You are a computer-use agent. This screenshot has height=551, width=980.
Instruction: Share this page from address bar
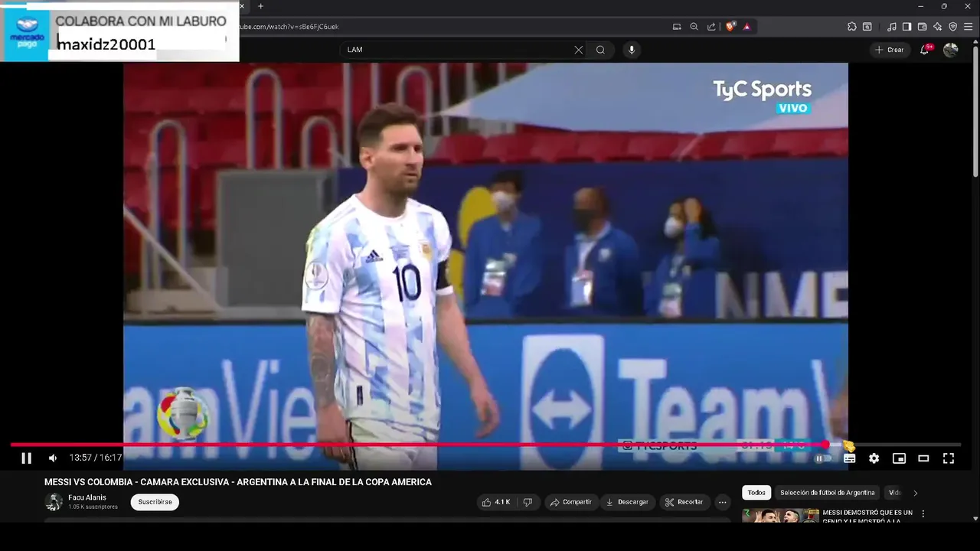click(x=711, y=27)
